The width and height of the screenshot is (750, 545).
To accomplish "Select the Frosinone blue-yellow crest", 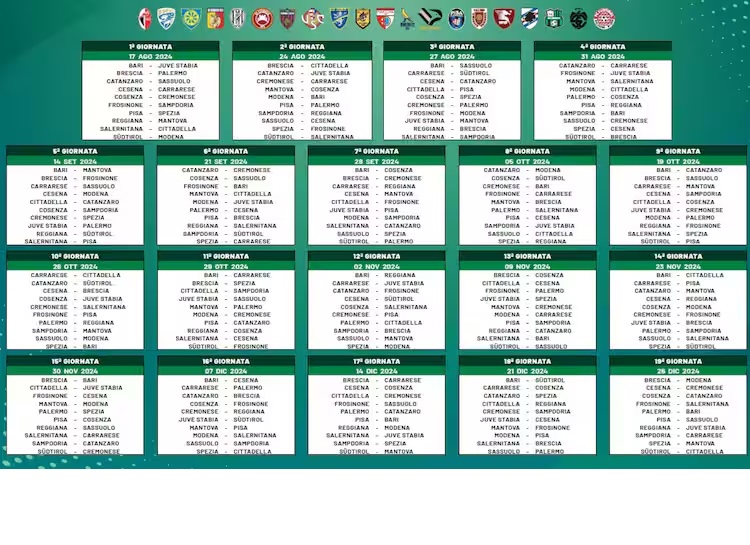I will pos(339,19).
